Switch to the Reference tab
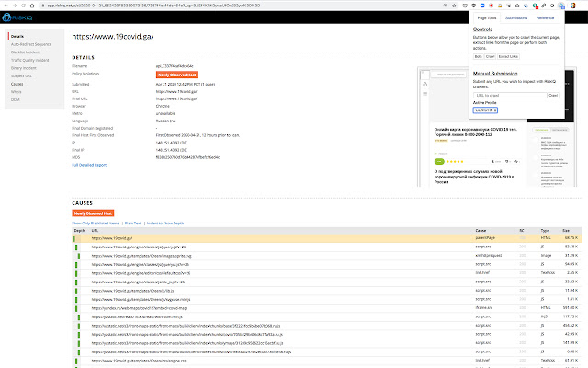This screenshot has width=588, height=368. coord(545,17)
